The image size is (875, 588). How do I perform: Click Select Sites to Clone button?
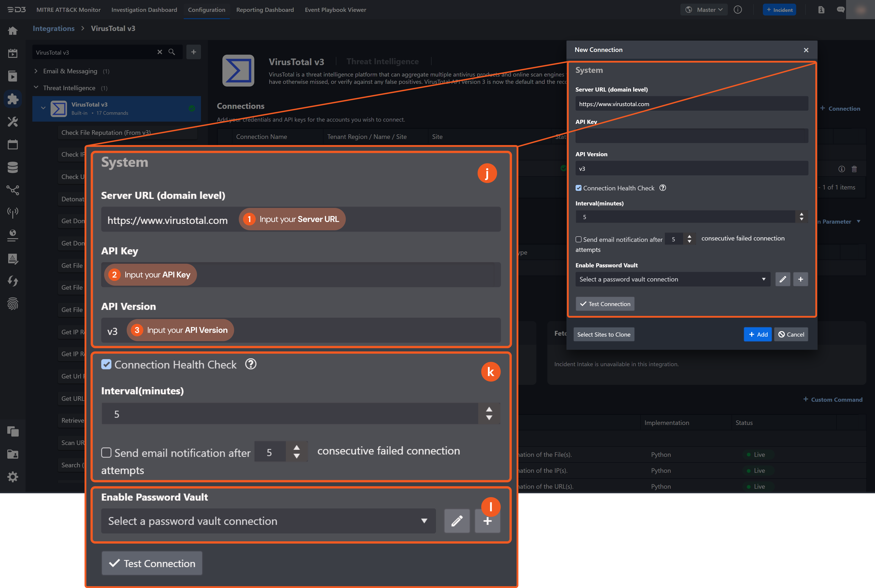tap(604, 334)
